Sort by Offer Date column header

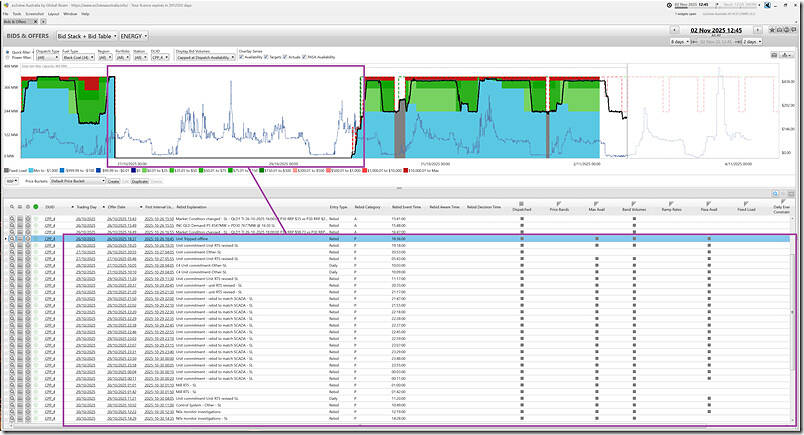pos(116,207)
